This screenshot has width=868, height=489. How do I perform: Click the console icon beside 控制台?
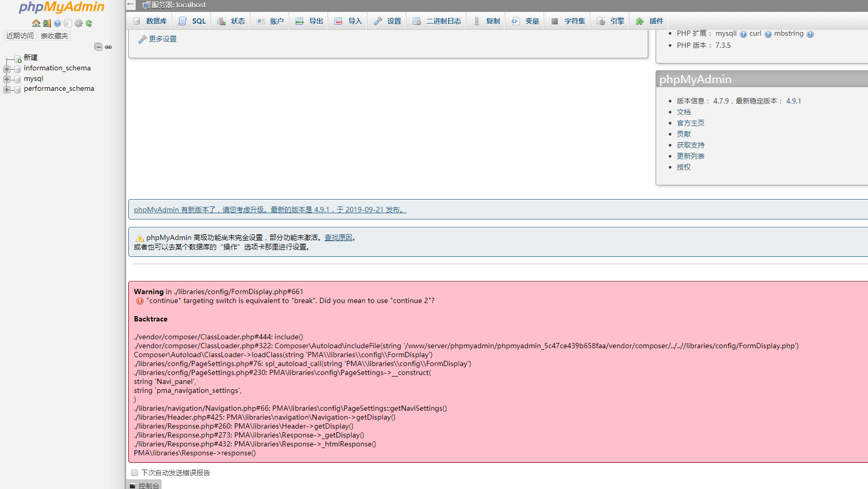[132, 486]
